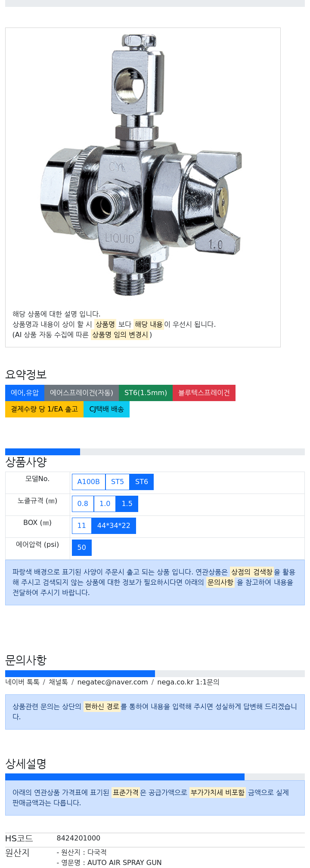The width and height of the screenshot is (310, 868).
Task: Click the yellow 결제수량 당 1/EA 출고 badge
Action: (x=44, y=409)
